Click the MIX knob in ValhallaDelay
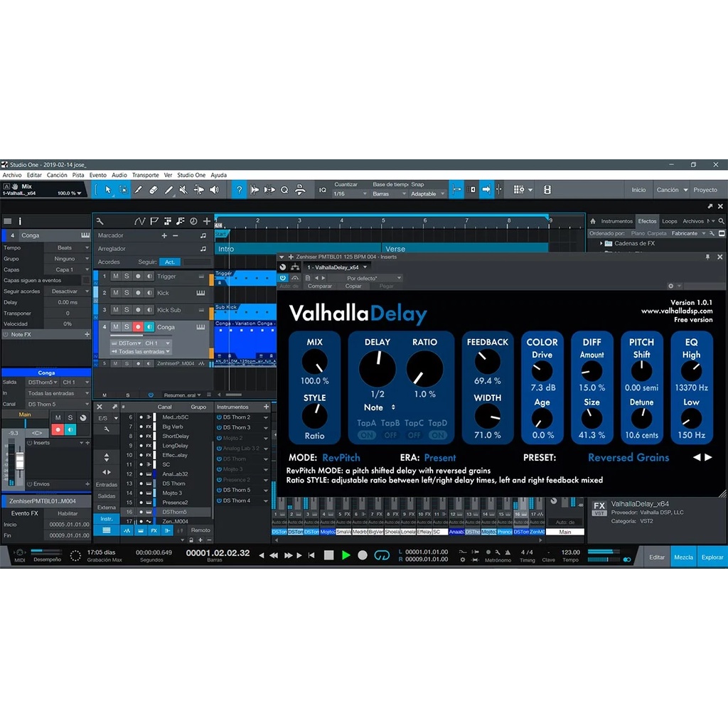The width and height of the screenshot is (728, 728). 314,362
